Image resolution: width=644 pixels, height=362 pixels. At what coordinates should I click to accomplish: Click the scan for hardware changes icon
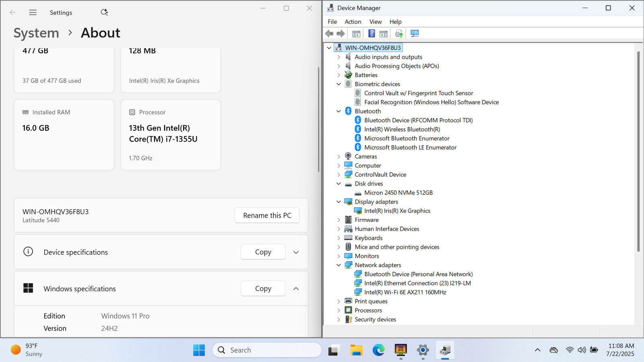tap(415, 33)
